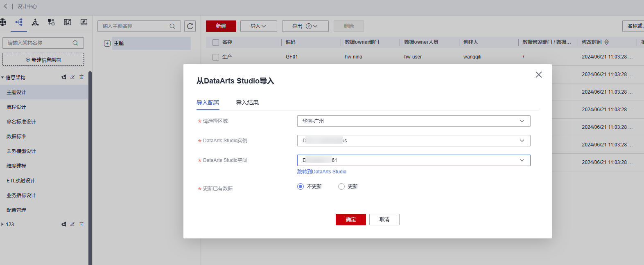644x265 pixels.
Task: Click the wangqili creator cell
Action: (x=472, y=57)
